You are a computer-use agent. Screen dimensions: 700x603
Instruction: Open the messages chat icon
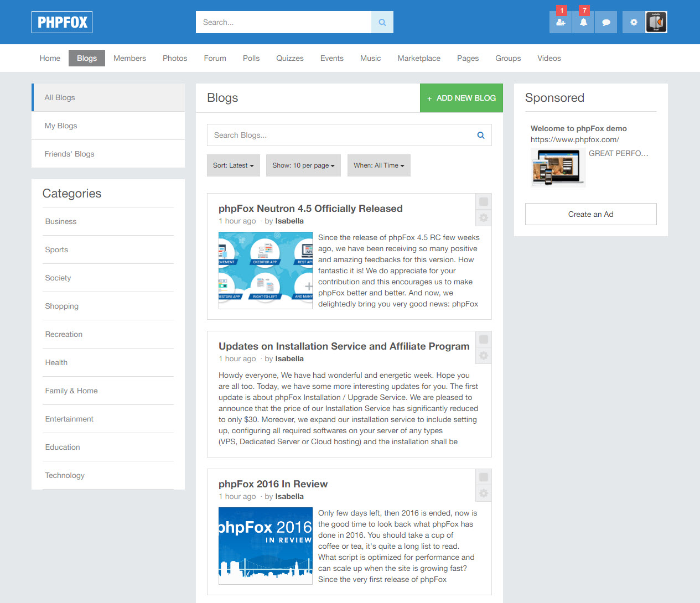605,22
